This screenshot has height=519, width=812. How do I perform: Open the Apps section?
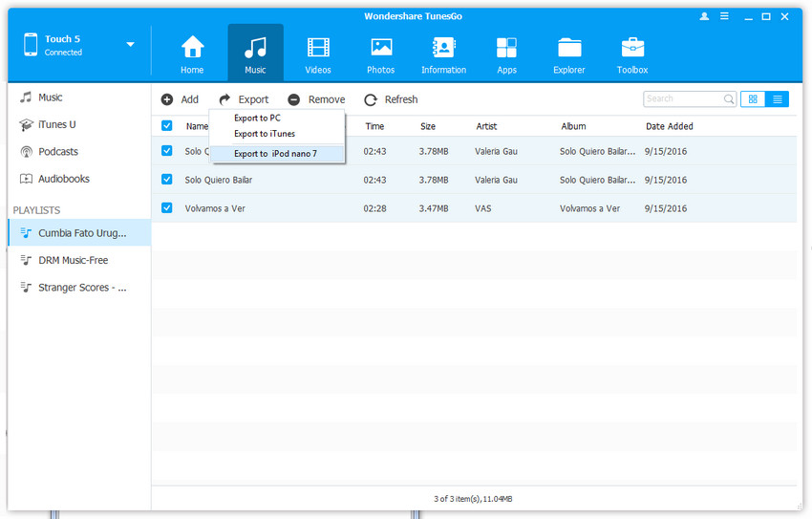tap(506, 54)
